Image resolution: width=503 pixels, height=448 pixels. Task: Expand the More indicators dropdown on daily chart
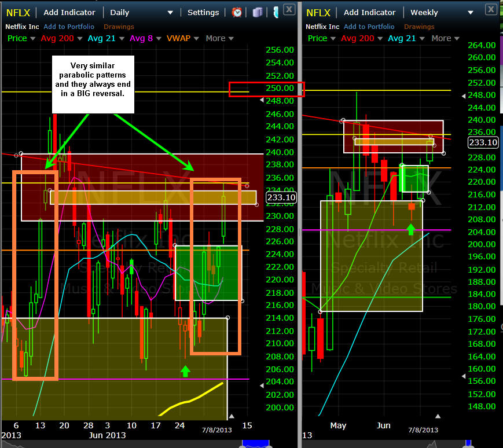pos(219,38)
